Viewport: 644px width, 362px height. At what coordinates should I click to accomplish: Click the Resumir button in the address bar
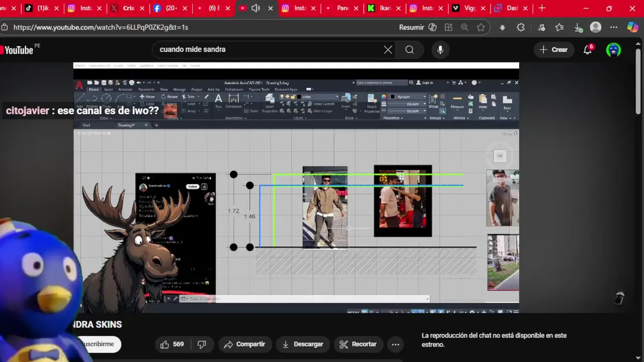click(x=412, y=27)
